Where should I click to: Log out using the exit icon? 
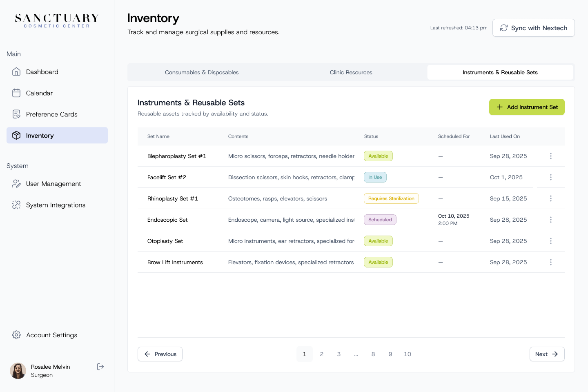click(100, 367)
